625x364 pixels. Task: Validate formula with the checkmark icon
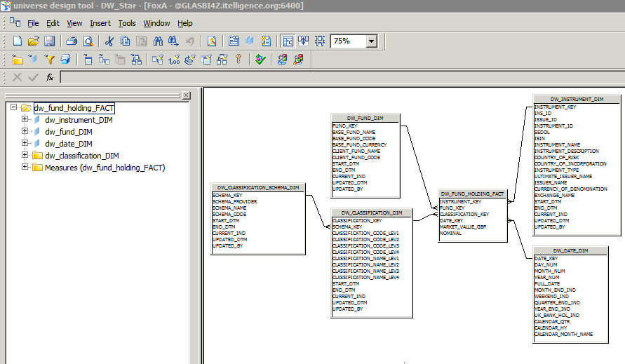coord(33,77)
